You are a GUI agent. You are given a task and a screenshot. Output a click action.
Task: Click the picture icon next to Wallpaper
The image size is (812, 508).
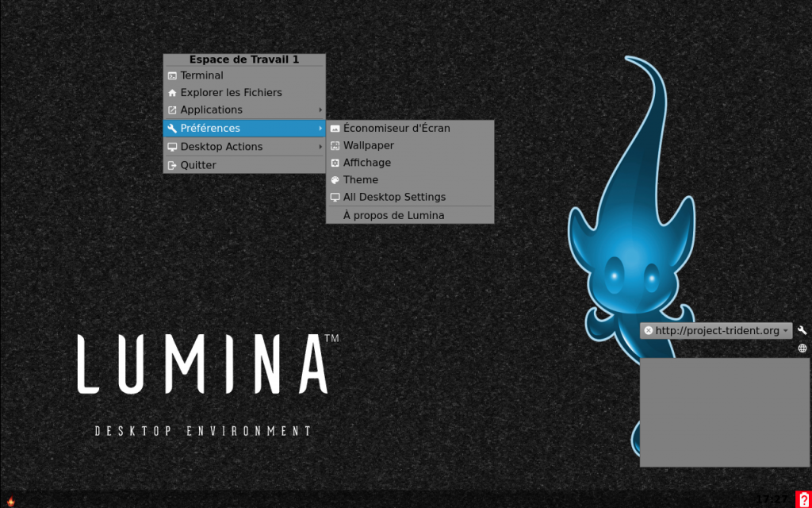pos(335,146)
